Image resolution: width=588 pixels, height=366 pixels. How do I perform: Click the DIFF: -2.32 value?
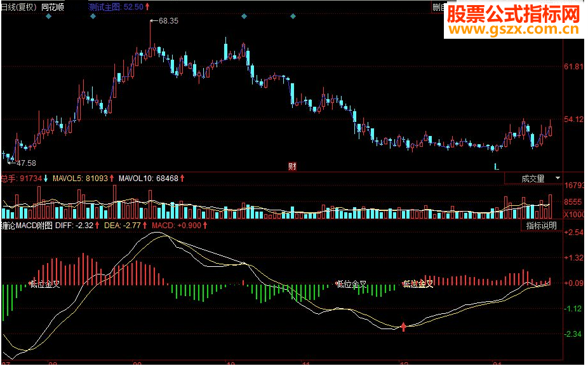74,226
